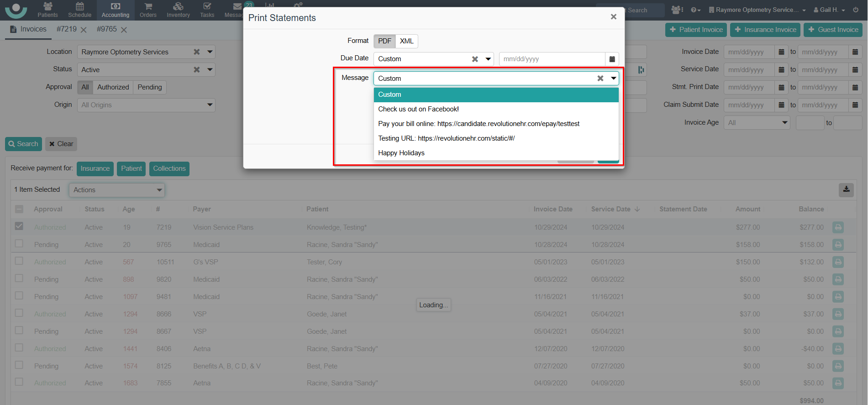
Task: Select XML statement format
Action: pyautogui.click(x=406, y=41)
